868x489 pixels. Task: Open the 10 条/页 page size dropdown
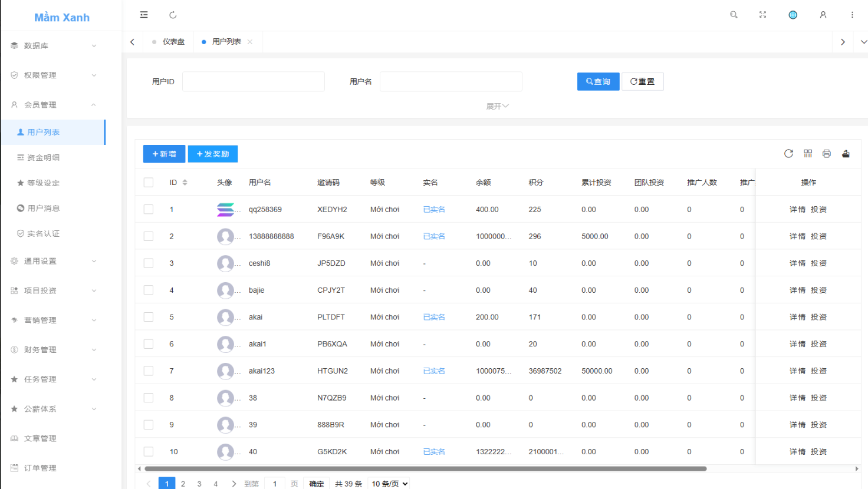click(x=389, y=484)
